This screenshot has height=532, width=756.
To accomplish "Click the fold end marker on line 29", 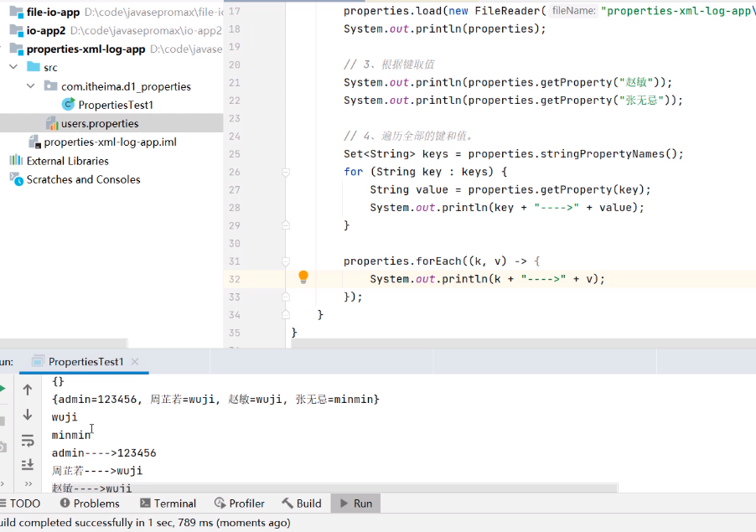I will point(286,225).
